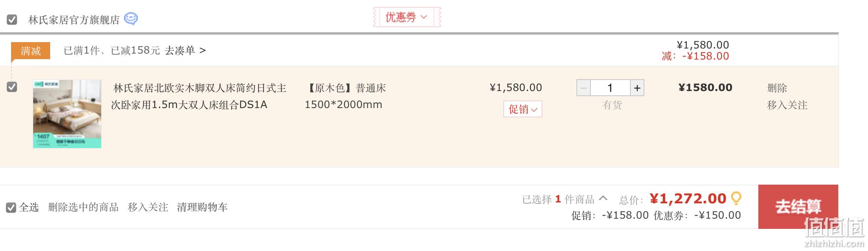The height and width of the screenshot is (251, 868).
Task: Open the store chat bubble icon
Action: point(131,19)
